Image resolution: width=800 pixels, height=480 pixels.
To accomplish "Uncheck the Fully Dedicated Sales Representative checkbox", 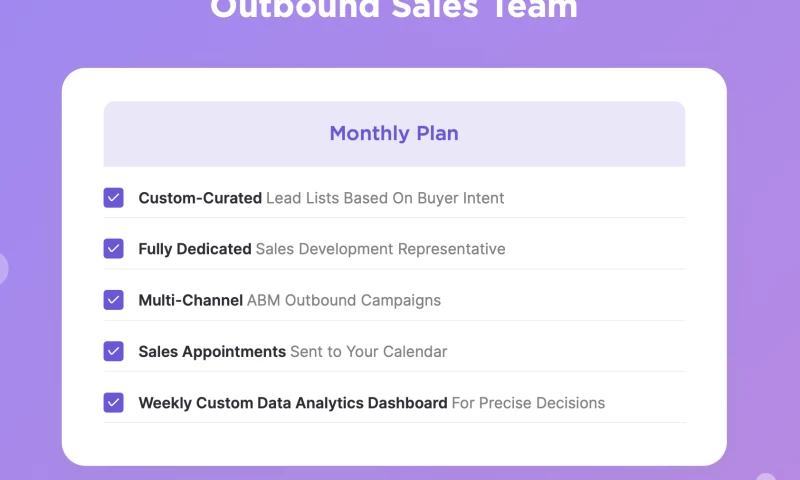I will (114, 249).
